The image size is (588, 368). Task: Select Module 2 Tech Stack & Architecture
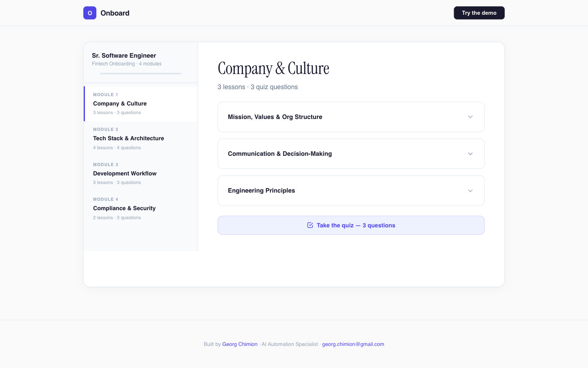tap(141, 139)
